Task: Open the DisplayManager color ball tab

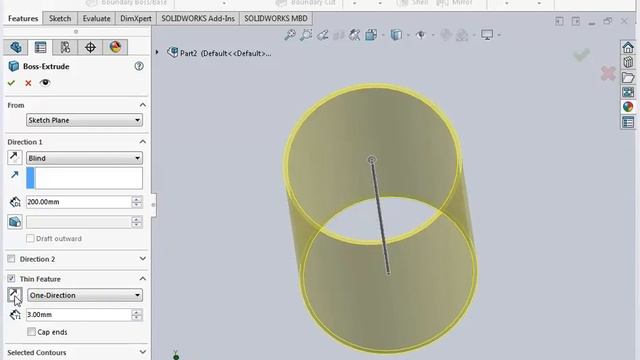Action: pyautogui.click(x=116, y=47)
